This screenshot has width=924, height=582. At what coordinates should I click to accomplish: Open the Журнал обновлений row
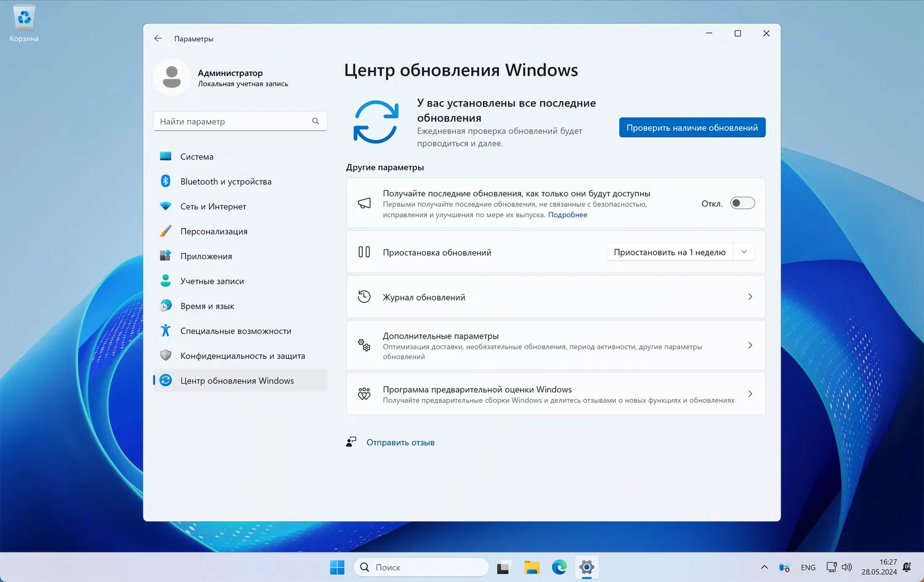(556, 297)
